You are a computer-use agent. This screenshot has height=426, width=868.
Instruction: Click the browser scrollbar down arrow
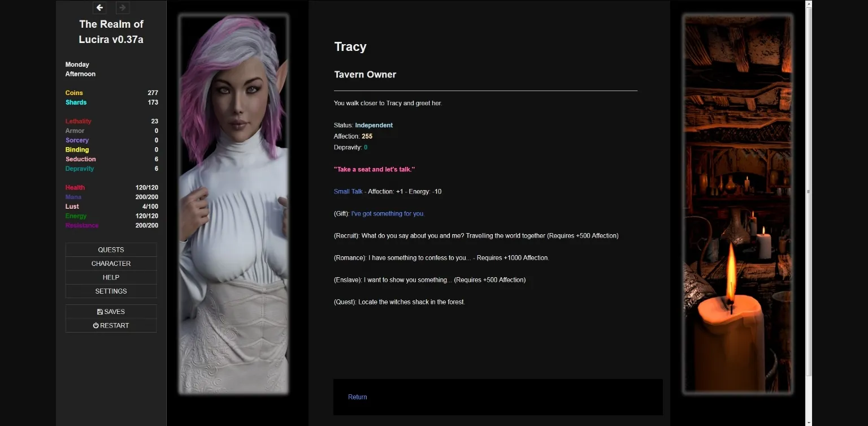[x=808, y=422]
